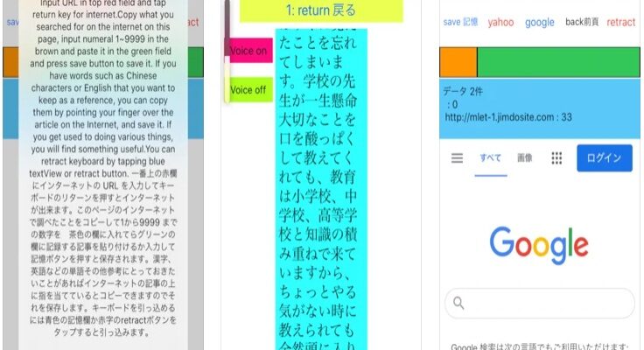Switch to the 画像 tab
Viewport: 644px width, 350px height.
pyautogui.click(x=524, y=158)
